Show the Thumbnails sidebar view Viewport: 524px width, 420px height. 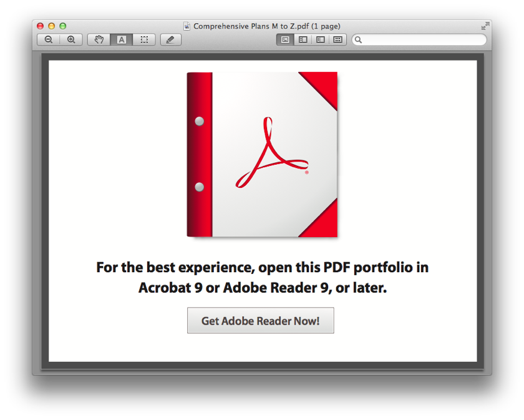coord(303,39)
